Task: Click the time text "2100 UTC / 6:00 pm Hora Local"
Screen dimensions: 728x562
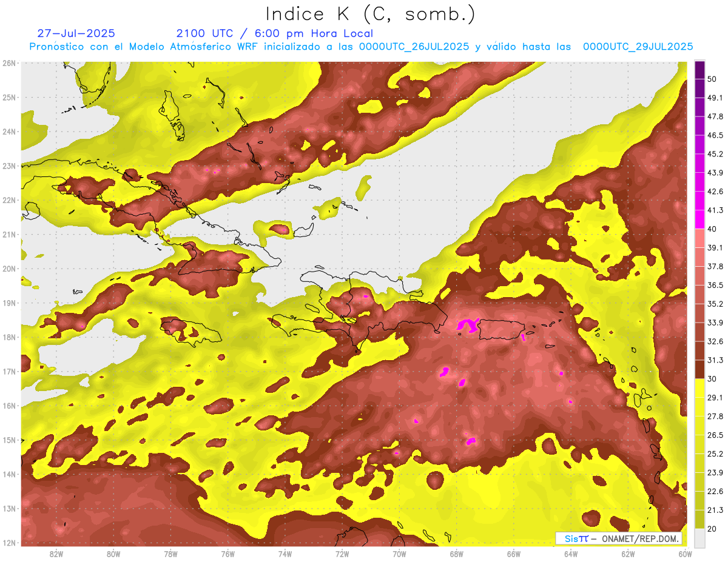Action: point(275,33)
